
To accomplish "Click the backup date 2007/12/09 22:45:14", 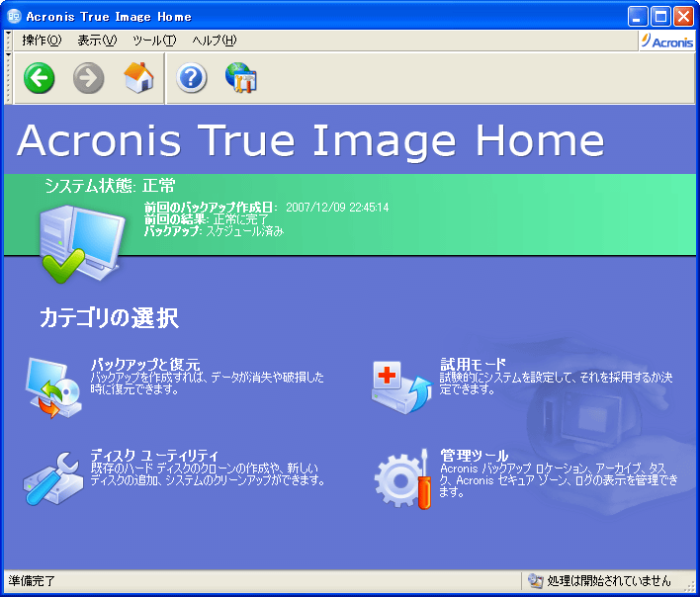I will [337, 208].
